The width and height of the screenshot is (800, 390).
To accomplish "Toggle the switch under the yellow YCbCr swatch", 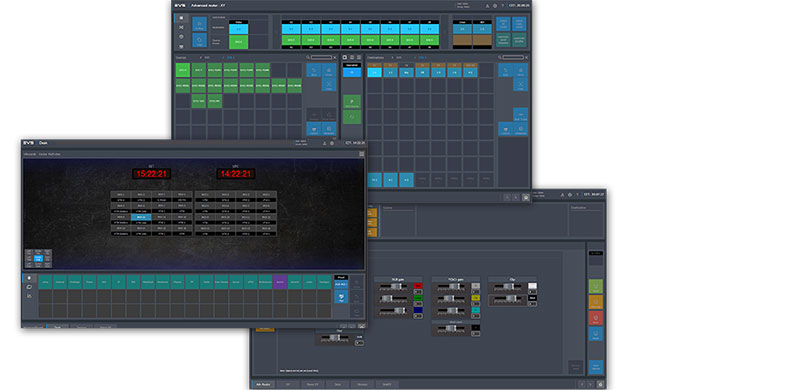I will coord(476,304).
